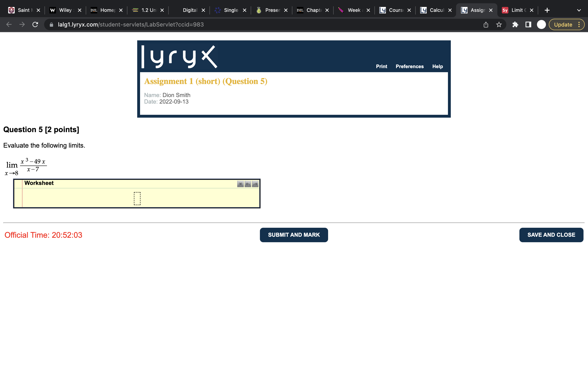Screen dimensions: 588x367
Task: Open the browser extensions puzzle icon
Action: (x=515, y=24)
